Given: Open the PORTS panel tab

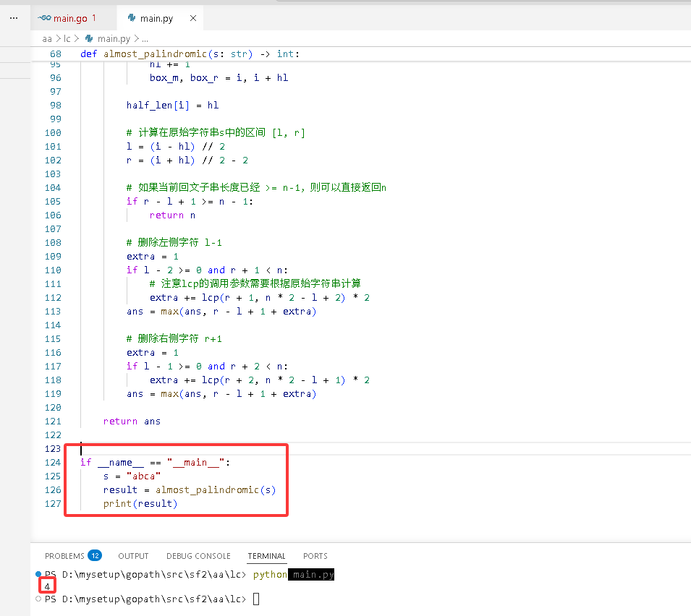Looking at the screenshot, I should pyautogui.click(x=315, y=556).
